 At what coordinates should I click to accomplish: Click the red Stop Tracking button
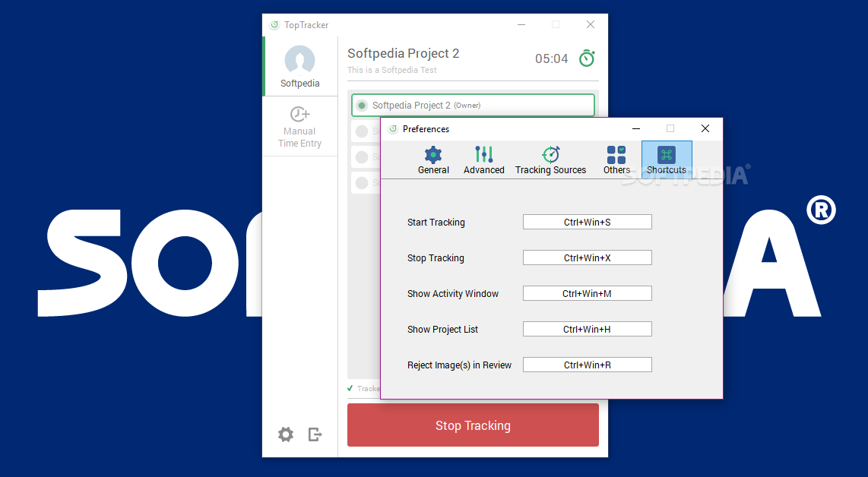tap(473, 425)
